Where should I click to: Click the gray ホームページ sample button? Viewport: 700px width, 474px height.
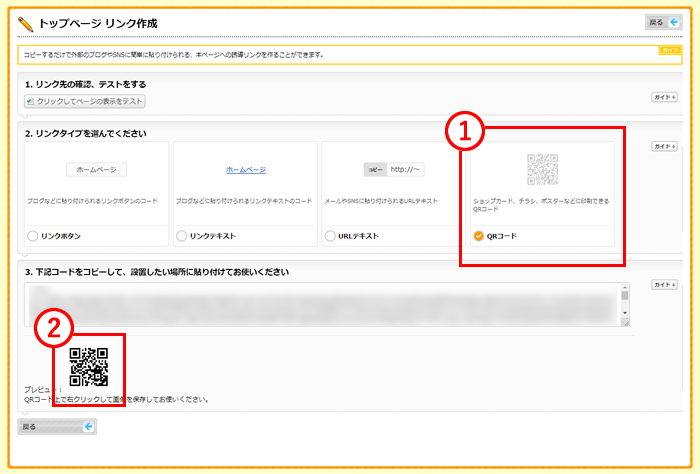96,170
